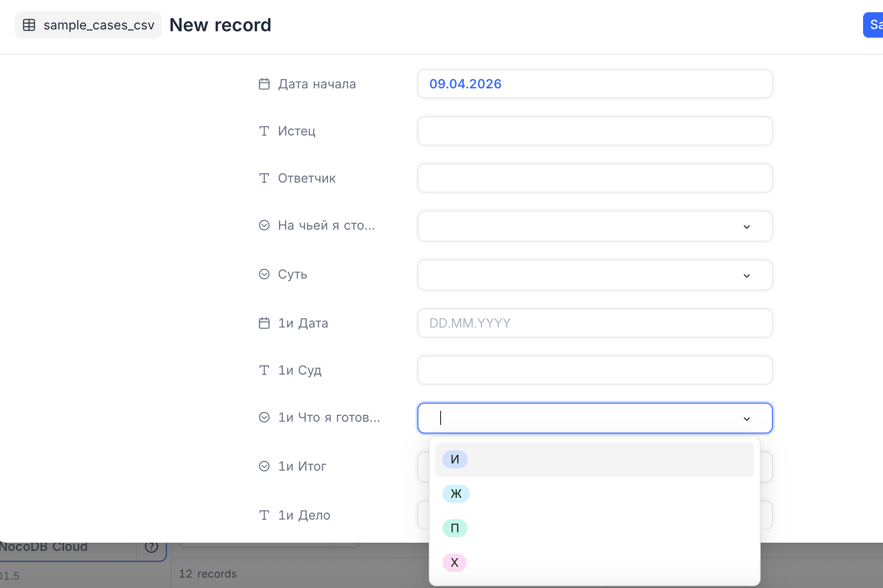Click the single-select icon beside Суть

tap(264, 274)
